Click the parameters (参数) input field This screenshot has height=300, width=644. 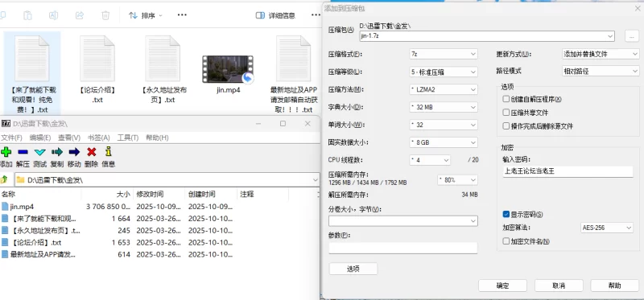(403, 248)
